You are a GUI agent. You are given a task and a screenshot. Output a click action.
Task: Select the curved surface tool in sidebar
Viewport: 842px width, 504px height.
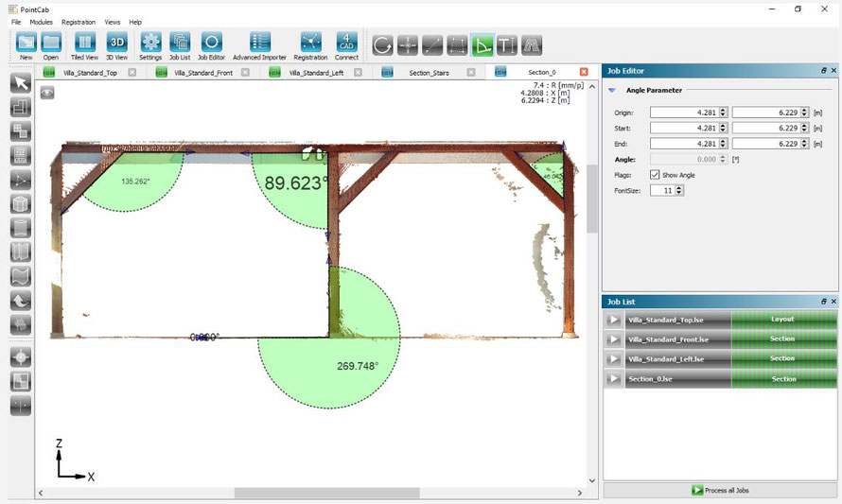point(21,276)
